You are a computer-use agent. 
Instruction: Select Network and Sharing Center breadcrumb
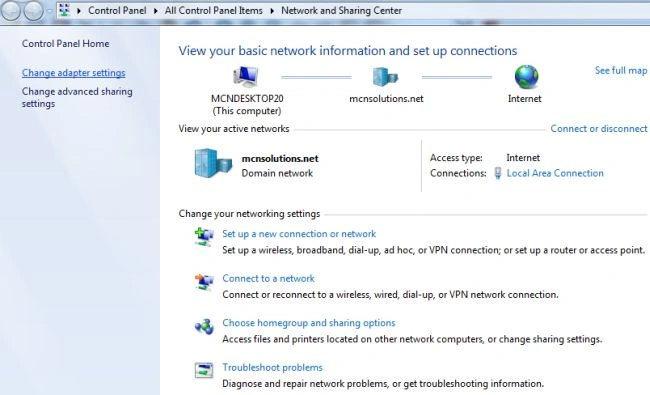[341, 10]
